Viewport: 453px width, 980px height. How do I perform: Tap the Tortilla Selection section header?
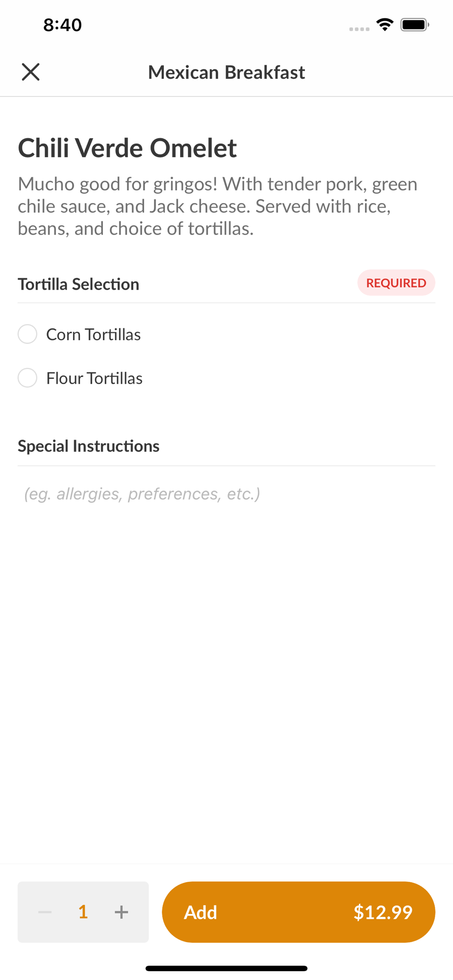[x=78, y=284]
